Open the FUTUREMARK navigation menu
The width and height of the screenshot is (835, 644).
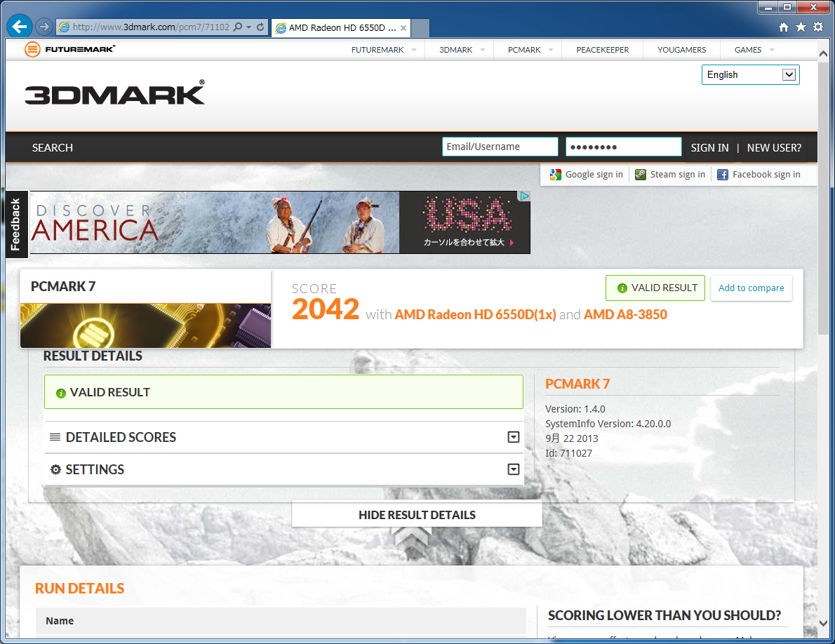click(378, 50)
